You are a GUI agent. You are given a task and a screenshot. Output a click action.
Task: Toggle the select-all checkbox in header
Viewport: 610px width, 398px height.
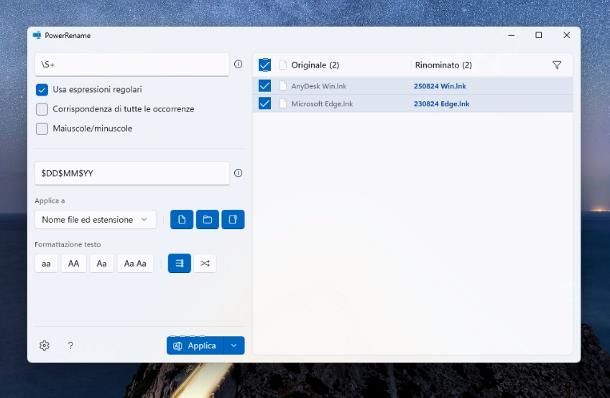pyautogui.click(x=265, y=65)
